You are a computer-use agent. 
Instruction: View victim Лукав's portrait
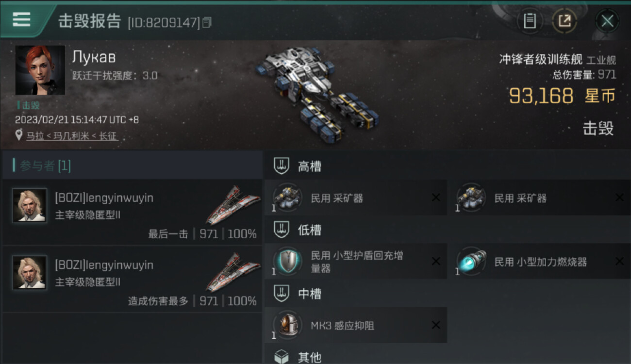point(40,70)
